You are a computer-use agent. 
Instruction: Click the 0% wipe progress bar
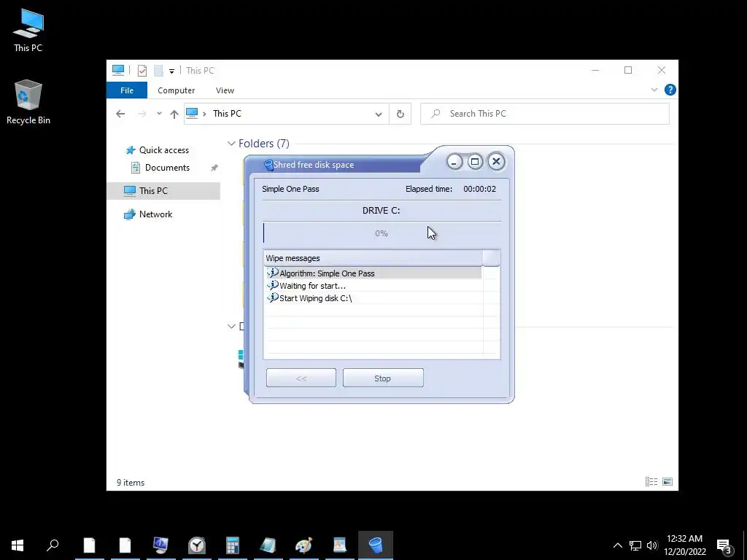click(x=382, y=233)
